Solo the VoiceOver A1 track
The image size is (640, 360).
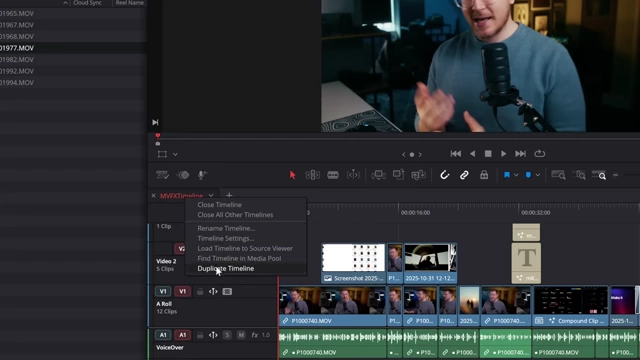pos(227,335)
